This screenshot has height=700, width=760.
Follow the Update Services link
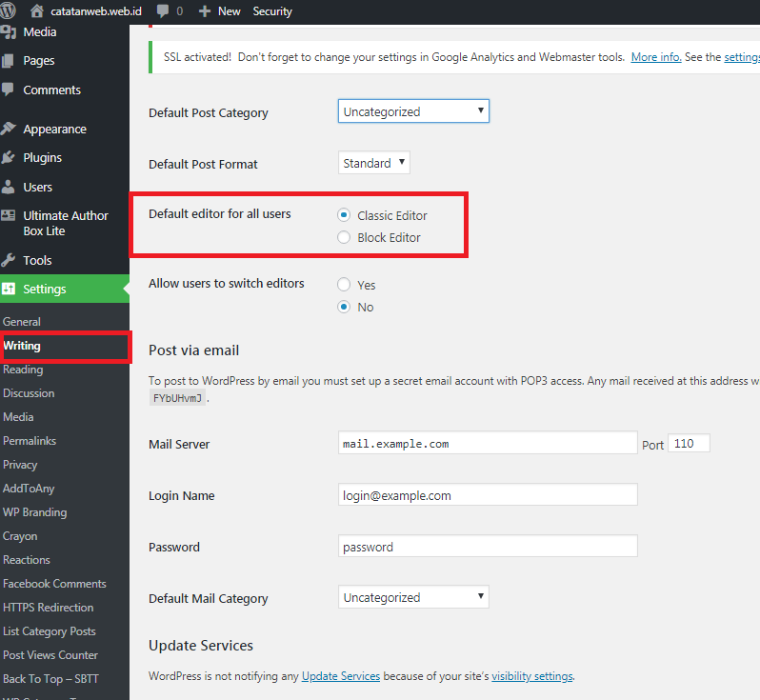pyautogui.click(x=341, y=676)
